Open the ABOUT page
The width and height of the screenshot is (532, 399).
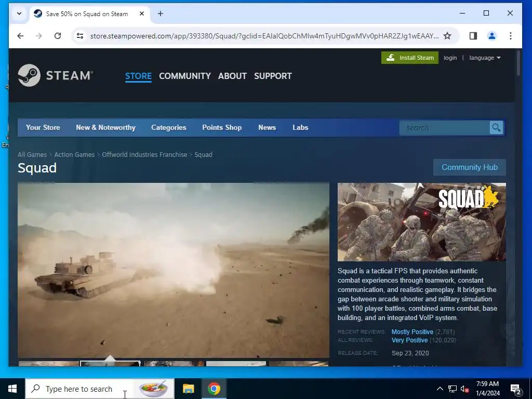(x=232, y=76)
